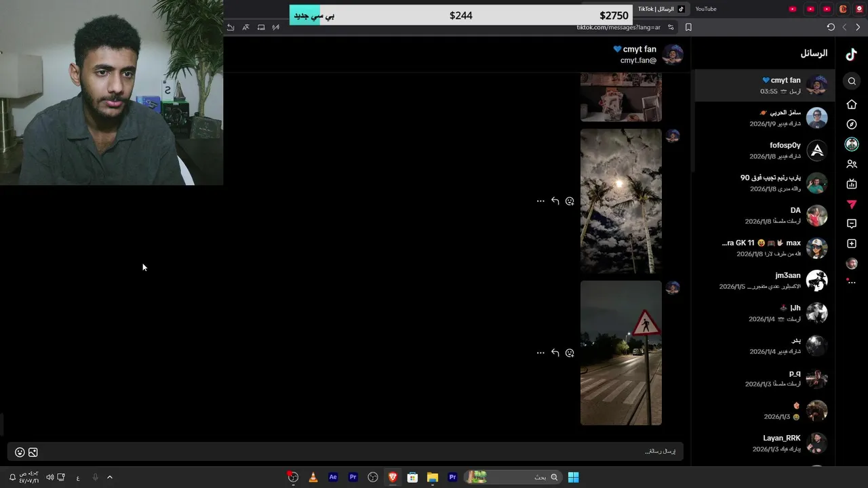
Task: Open Premiere Pro icon beside File Explorer
Action: (452, 477)
